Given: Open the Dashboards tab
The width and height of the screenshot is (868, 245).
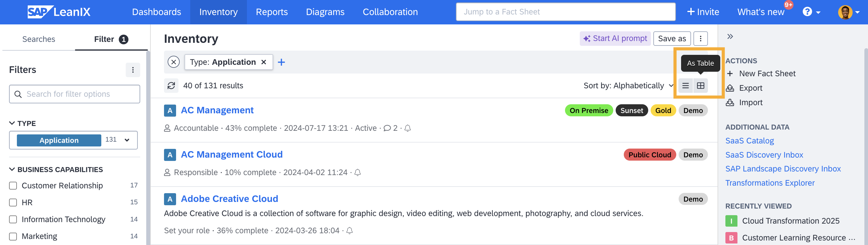Looking at the screenshot, I should (x=156, y=12).
